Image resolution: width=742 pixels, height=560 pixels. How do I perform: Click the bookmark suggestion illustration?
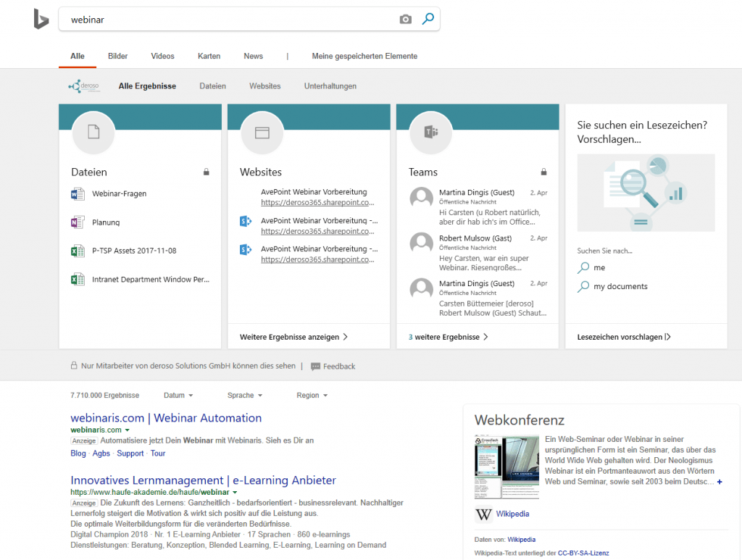[646, 193]
